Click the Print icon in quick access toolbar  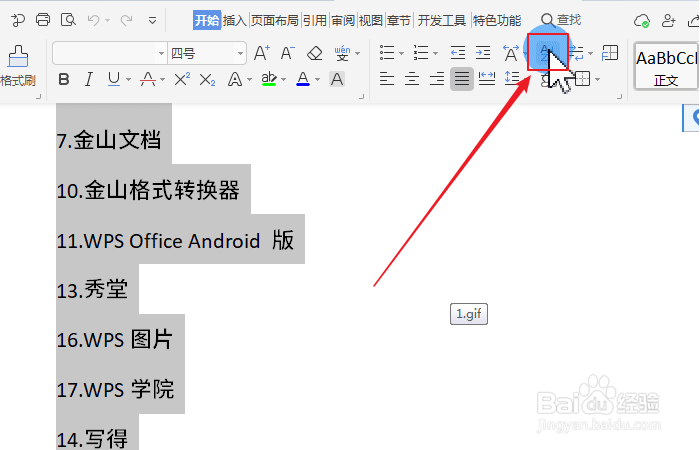tap(43, 20)
